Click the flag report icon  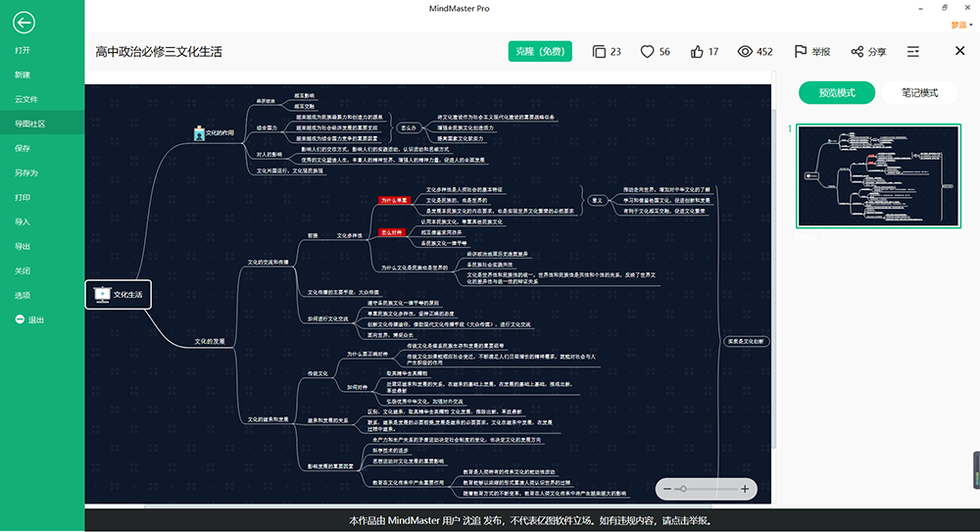point(800,51)
